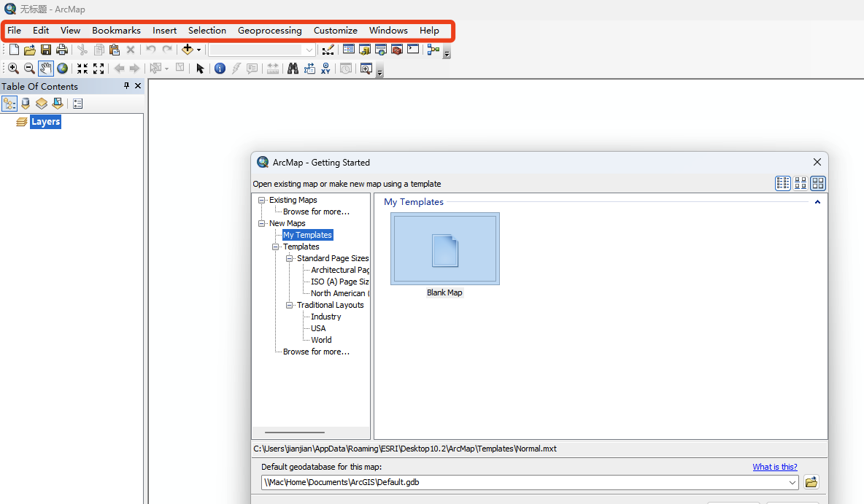Collapse the Existing Maps tree node

point(262,200)
